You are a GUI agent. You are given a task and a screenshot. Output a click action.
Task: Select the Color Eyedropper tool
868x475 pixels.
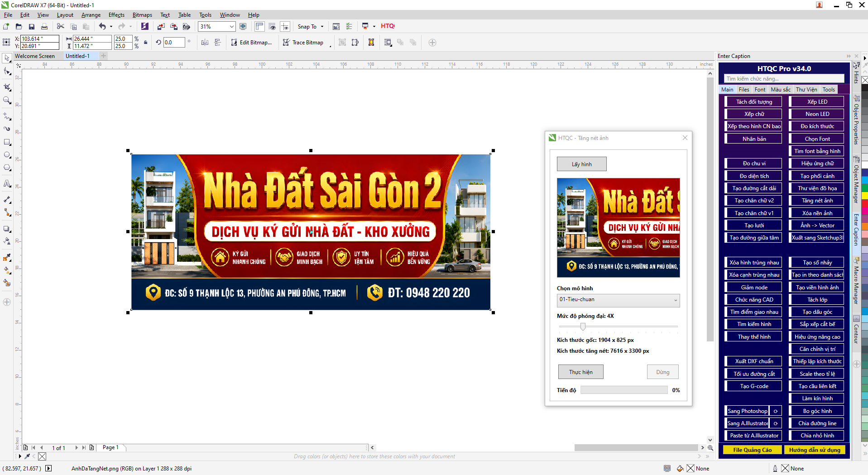pos(7,258)
